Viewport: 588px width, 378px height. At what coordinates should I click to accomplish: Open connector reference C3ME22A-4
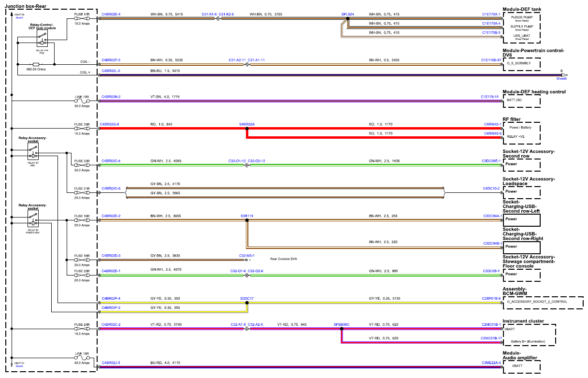pyautogui.click(x=491, y=363)
